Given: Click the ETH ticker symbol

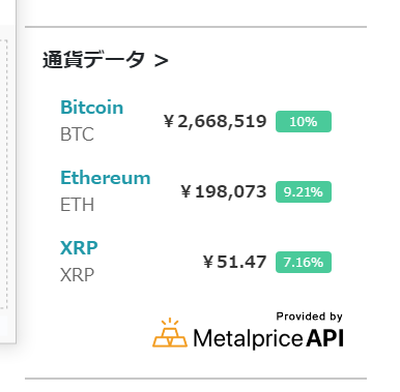Looking at the screenshot, I should (x=77, y=205).
